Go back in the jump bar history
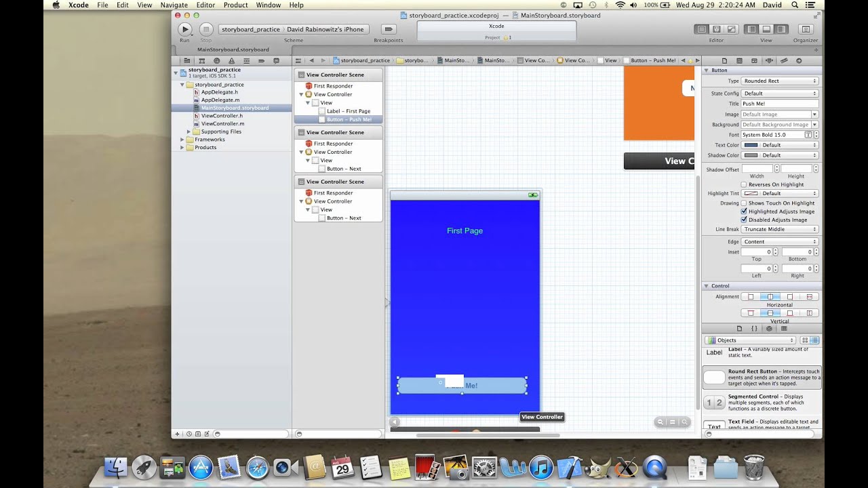 click(311, 60)
